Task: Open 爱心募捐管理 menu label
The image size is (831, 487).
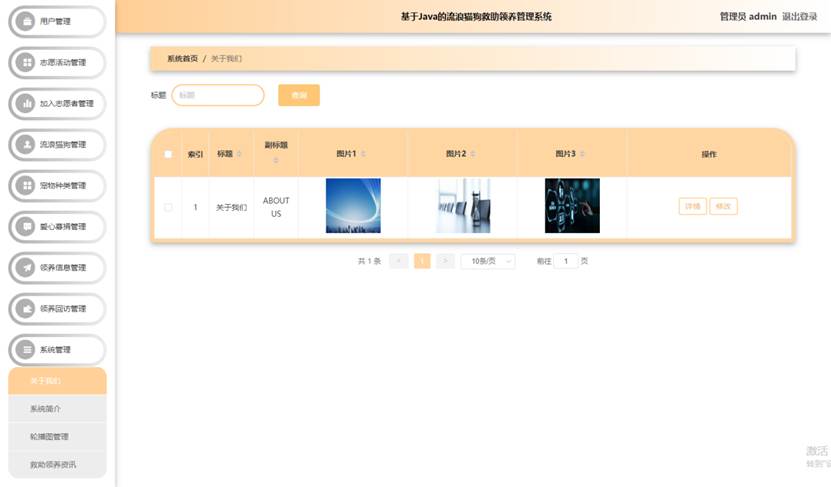Action: (63, 226)
